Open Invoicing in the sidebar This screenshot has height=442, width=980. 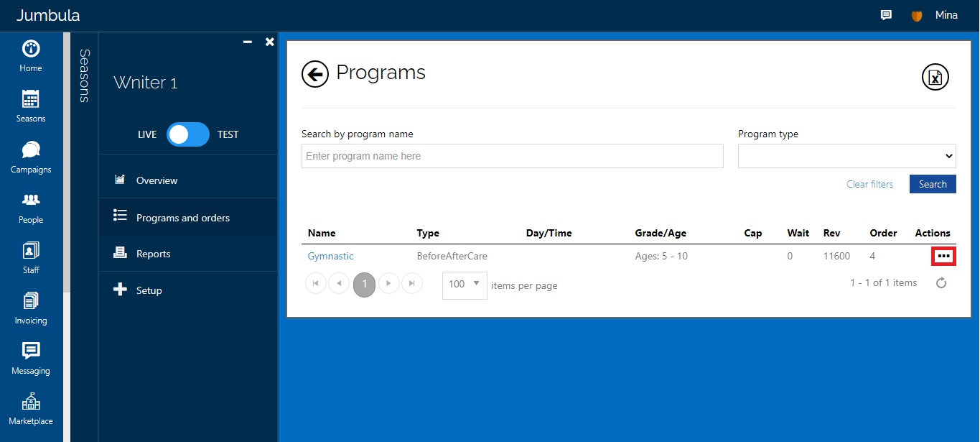31,309
